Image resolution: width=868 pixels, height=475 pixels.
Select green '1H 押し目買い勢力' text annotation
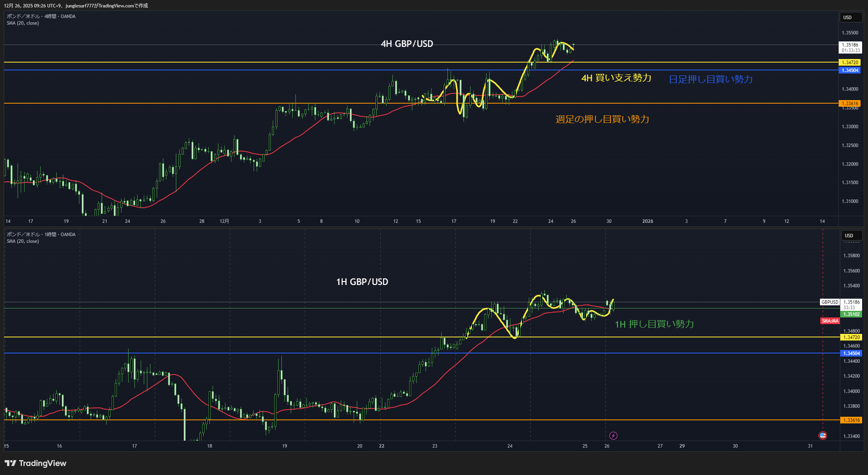click(654, 324)
